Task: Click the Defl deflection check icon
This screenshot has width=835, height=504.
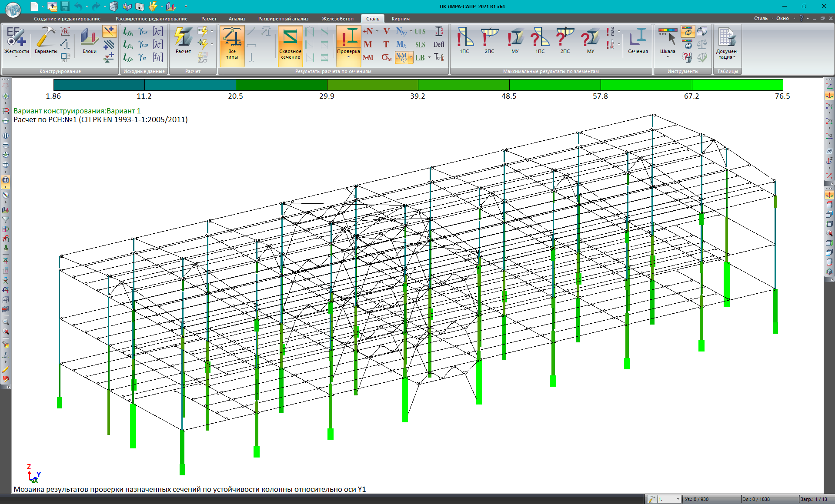Action: click(438, 44)
